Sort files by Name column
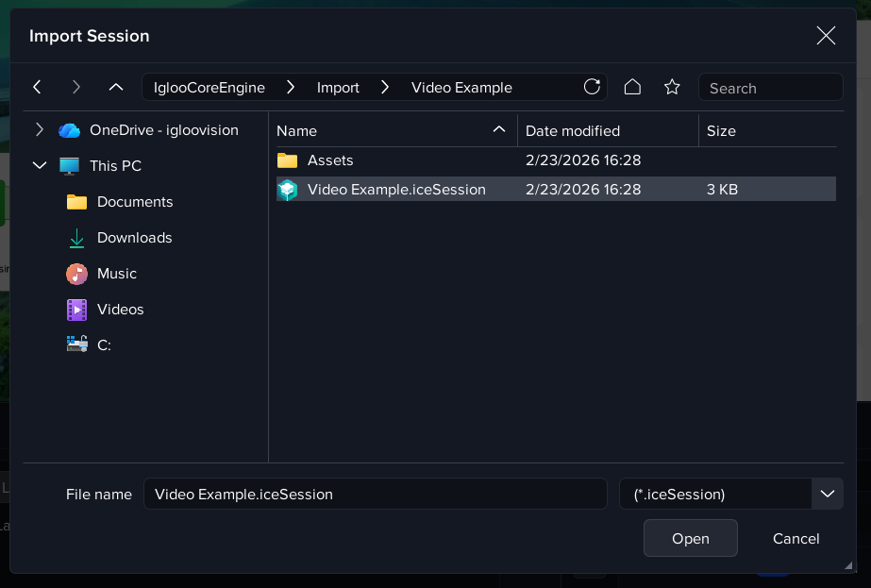 (297, 131)
